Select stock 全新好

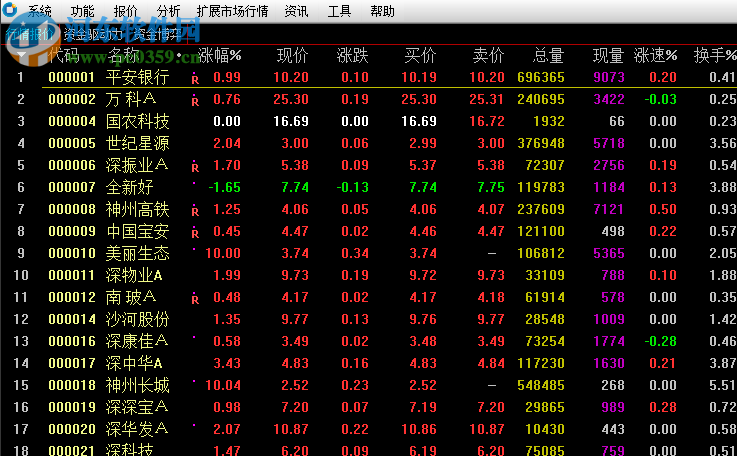[x=129, y=187]
